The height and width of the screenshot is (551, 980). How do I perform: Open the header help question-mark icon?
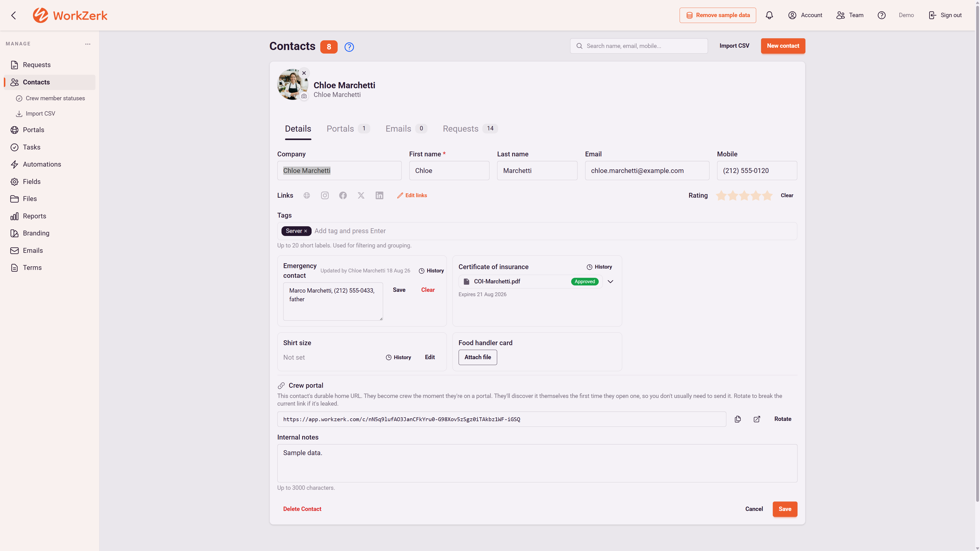(x=881, y=15)
